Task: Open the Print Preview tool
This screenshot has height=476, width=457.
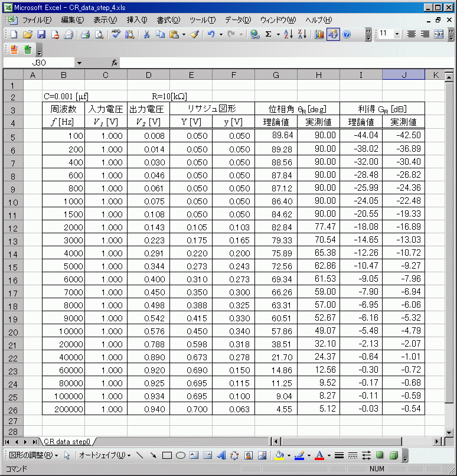Action: [99, 34]
